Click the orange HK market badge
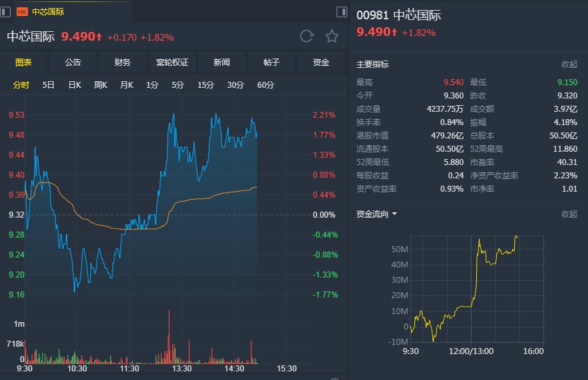The image size is (588, 380). 22,11
